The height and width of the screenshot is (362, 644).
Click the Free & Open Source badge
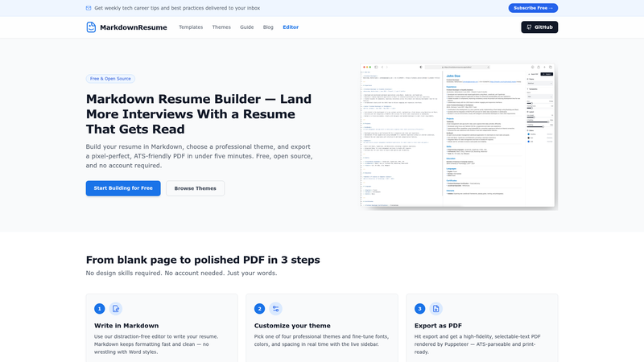click(110, 78)
